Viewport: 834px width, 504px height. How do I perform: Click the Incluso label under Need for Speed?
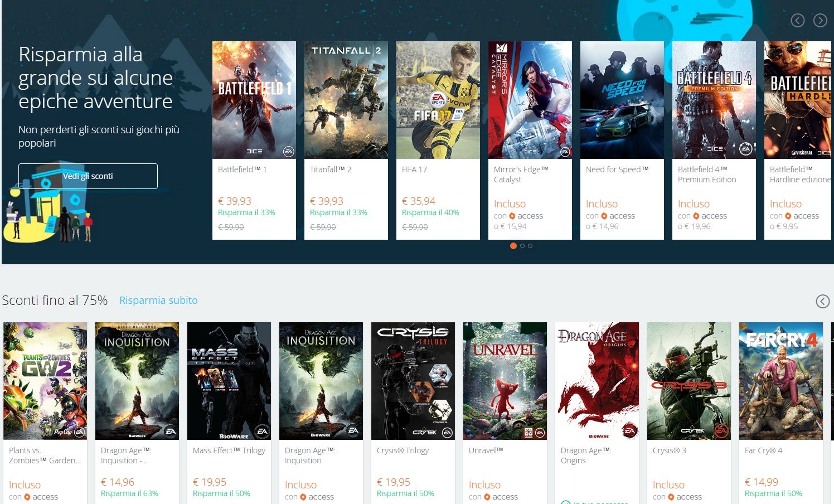click(602, 204)
